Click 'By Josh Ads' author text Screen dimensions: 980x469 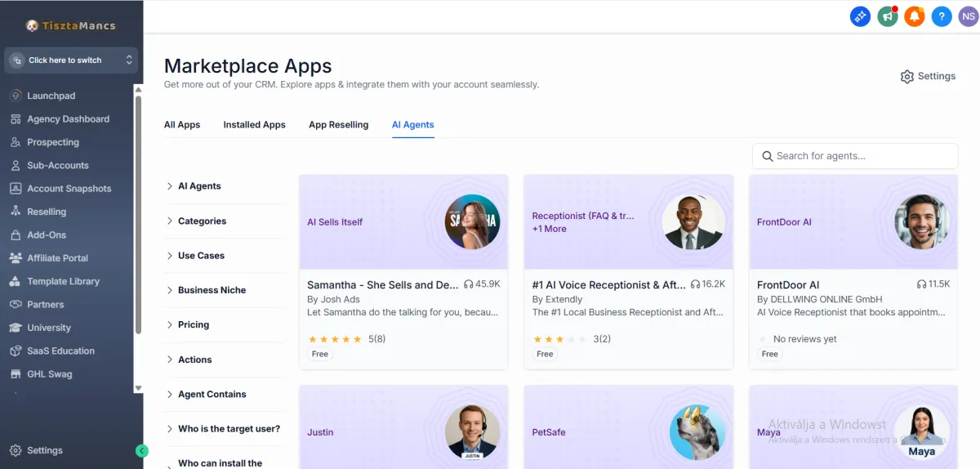point(333,299)
